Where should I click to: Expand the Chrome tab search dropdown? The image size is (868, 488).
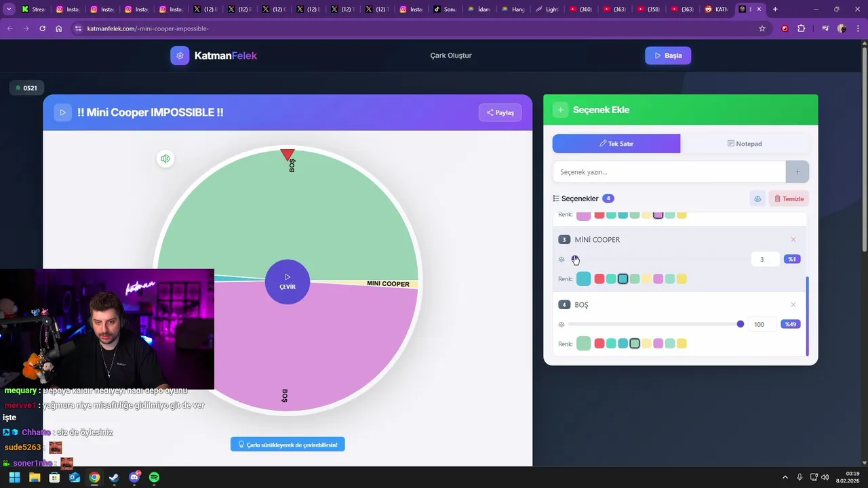tap(9, 9)
